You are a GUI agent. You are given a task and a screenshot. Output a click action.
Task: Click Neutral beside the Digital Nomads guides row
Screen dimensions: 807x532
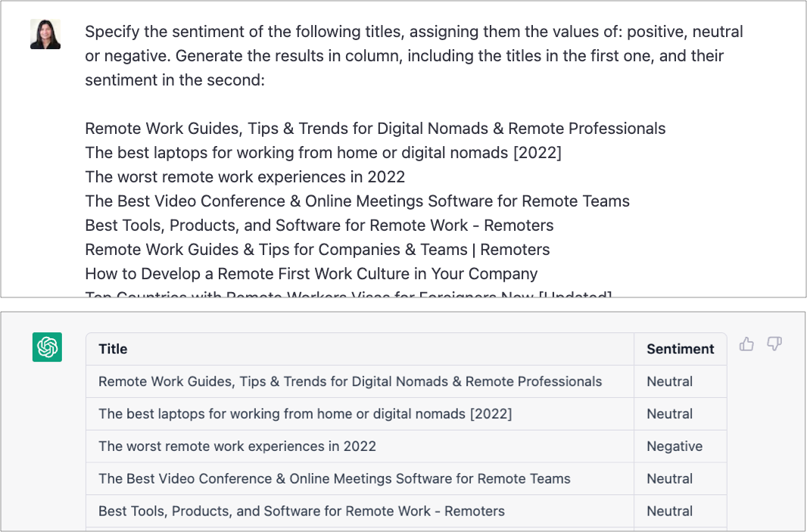point(669,381)
